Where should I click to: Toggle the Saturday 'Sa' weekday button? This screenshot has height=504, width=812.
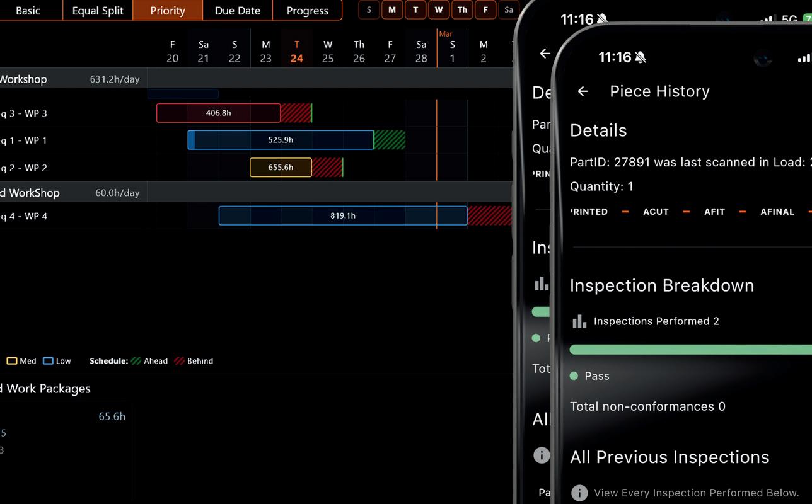point(508,10)
